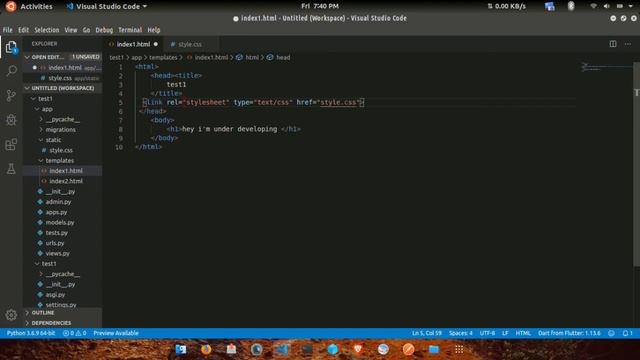
Task: Click the network speed indicator 0.00 KB/s
Action: point(507,6)
